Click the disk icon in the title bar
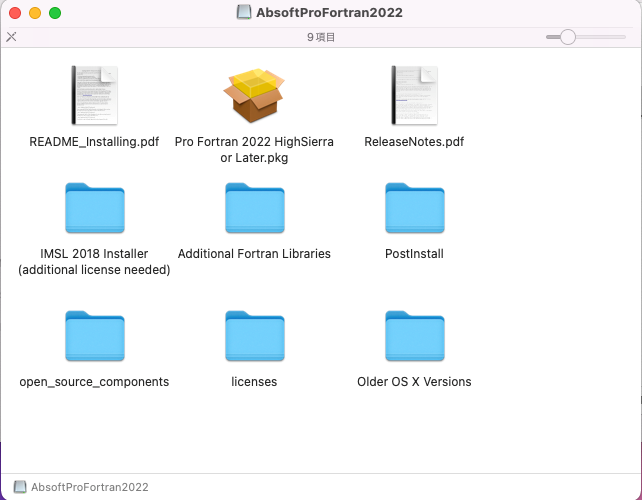Viewport: 642px width, 500px height. coord(244,12)
